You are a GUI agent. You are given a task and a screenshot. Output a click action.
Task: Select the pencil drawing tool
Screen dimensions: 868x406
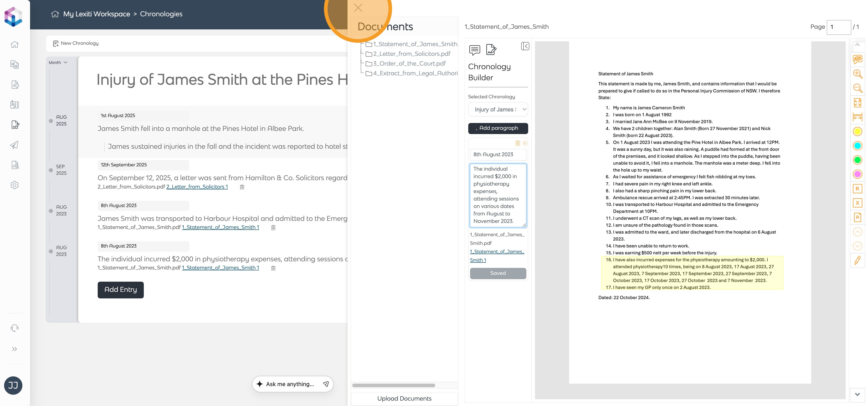click(857, 260)
